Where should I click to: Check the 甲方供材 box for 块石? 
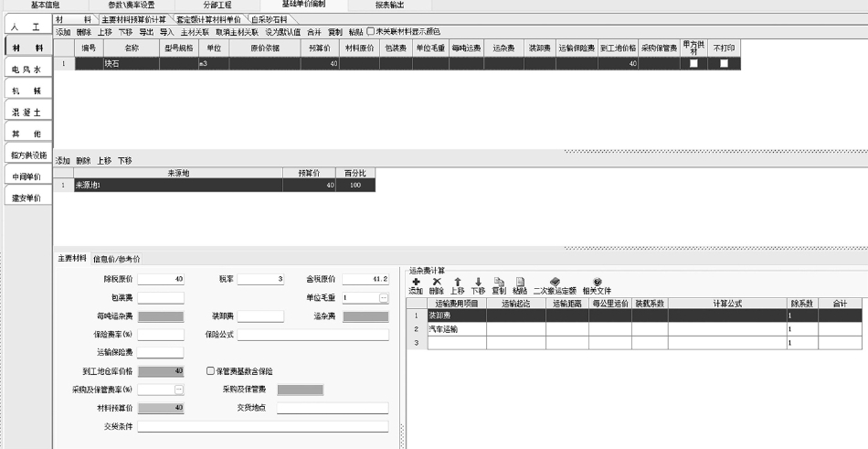coord(693,64)
